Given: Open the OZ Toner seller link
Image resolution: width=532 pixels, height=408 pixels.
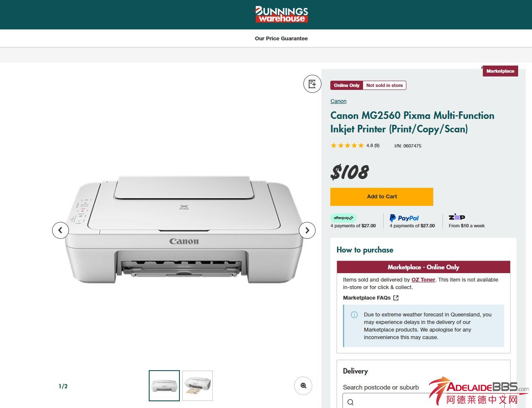Looking at the screenshot, I should pyautogui.click(x=423, y=279).
